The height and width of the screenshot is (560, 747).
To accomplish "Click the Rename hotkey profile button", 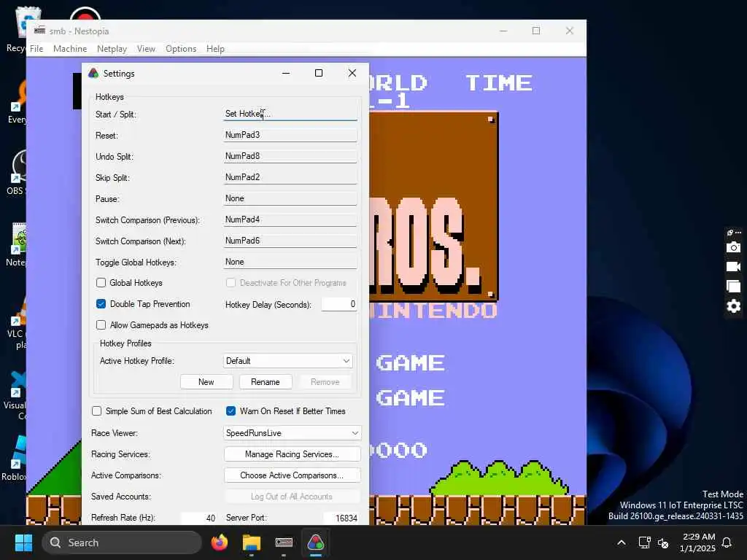I will pyautogui.click(x=266, y=382).
